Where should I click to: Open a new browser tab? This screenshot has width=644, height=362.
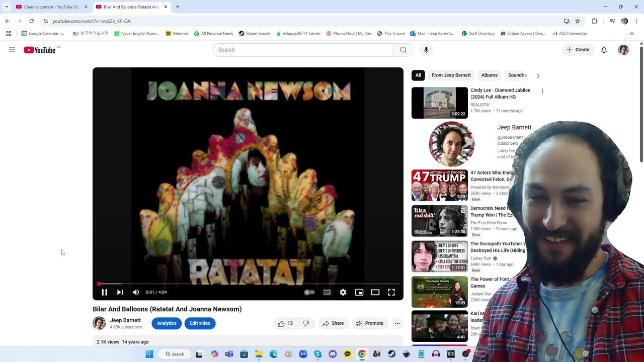tap(178, 7)
